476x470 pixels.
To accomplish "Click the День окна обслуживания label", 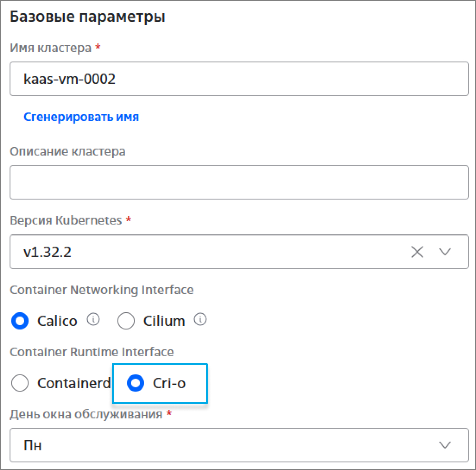I will pos(86,414).
